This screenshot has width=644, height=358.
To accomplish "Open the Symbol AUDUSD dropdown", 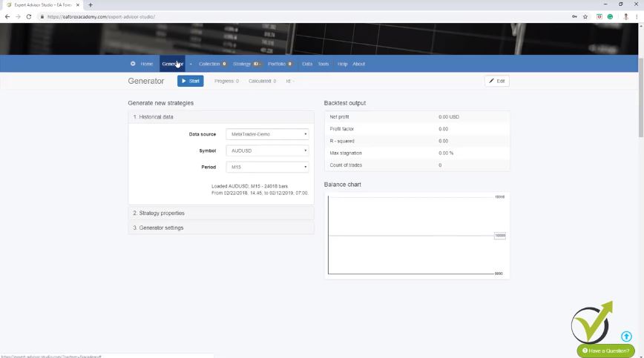I will click(x=267, y=150).
